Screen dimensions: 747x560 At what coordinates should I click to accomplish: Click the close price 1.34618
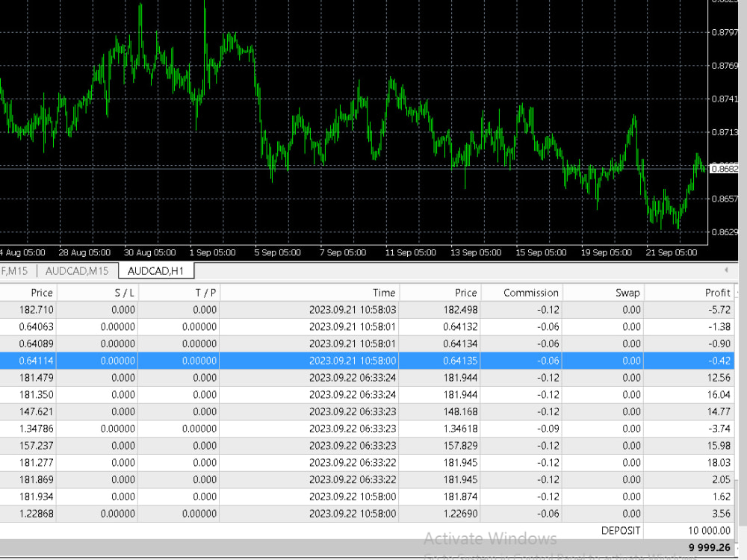coord(460,429)
